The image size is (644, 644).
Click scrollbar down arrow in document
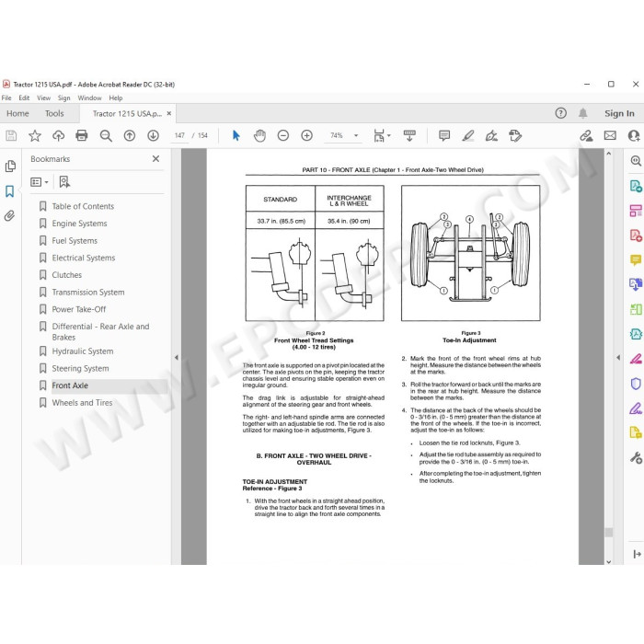coord(609,561)
